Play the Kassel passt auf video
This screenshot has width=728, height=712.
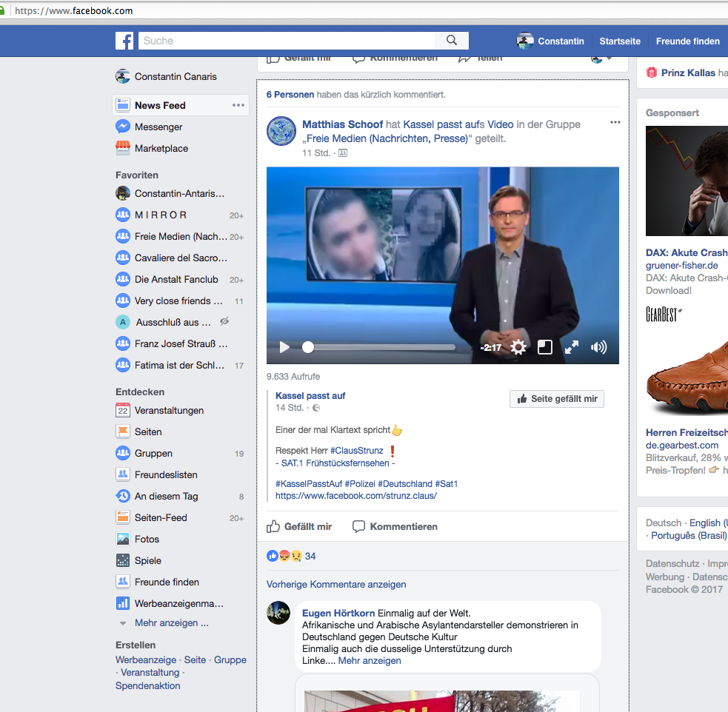tap(284, 347)
